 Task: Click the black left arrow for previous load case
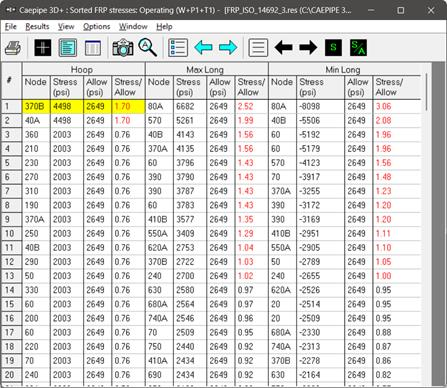283,47
